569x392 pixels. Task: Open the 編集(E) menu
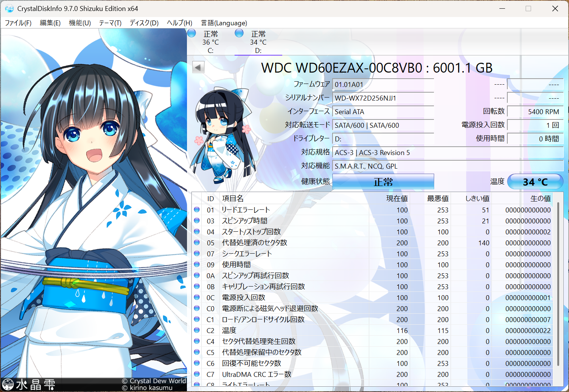point(50,23)
